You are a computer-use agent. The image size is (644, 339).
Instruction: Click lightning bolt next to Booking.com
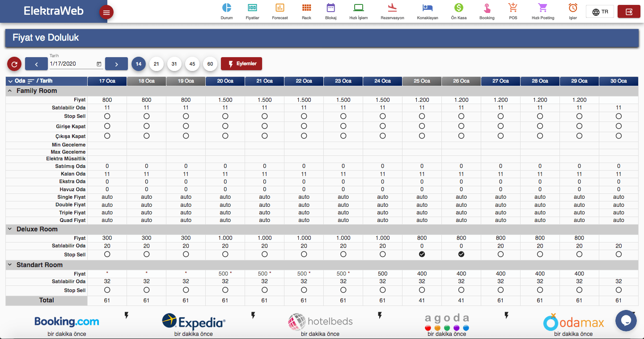coord(127,316)
